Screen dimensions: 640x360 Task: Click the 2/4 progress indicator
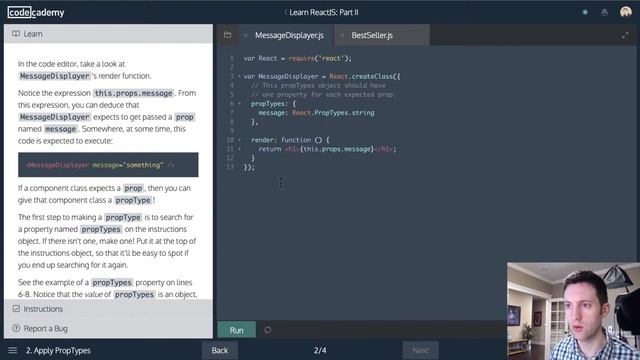click(x=320, y=350)
